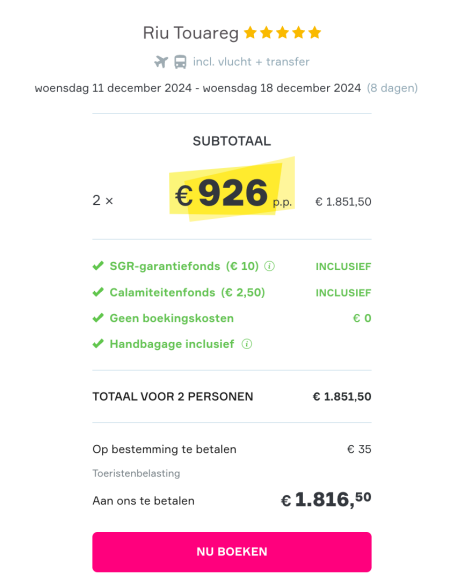This screenshot has height=583, width=450.
Task: Open info icon next to SGR-garantiefonds
Action: point(269,266)
